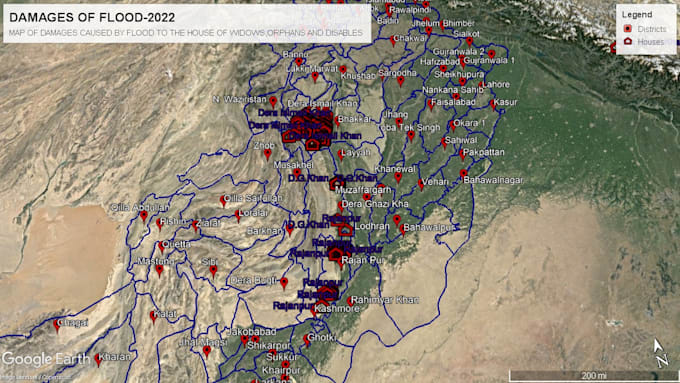Click the 'Gujranwala 1' map label
Image resolution: width=680 pixels, height=383 pixels.
pos(489,60)
